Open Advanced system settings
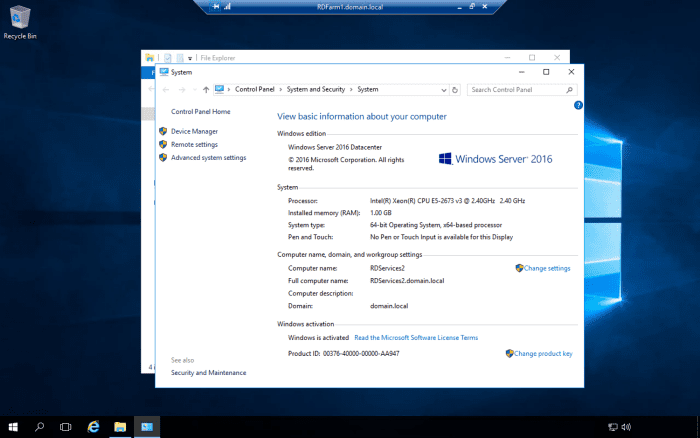This screenshot has width=700, height=438. 208,157
